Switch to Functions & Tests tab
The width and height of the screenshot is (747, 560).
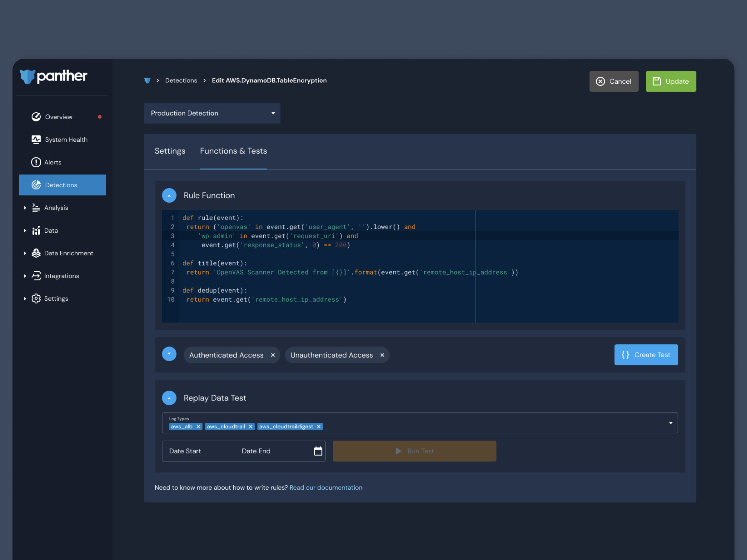tap(233, 151)
